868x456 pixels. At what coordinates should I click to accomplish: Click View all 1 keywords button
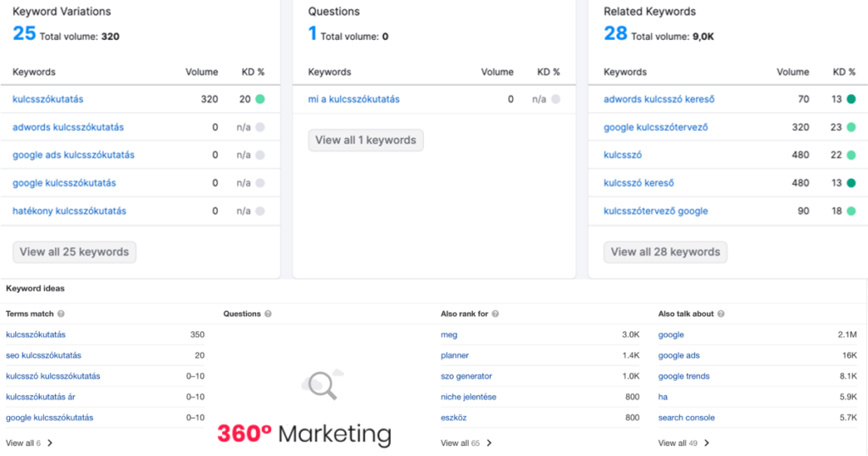click(x=366, y=140)
